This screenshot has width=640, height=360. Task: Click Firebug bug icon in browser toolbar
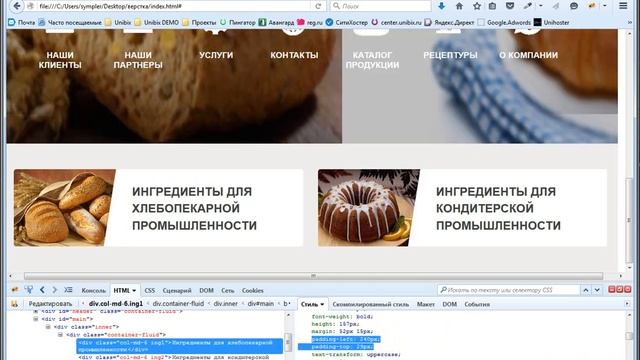(x=592, y=6)
